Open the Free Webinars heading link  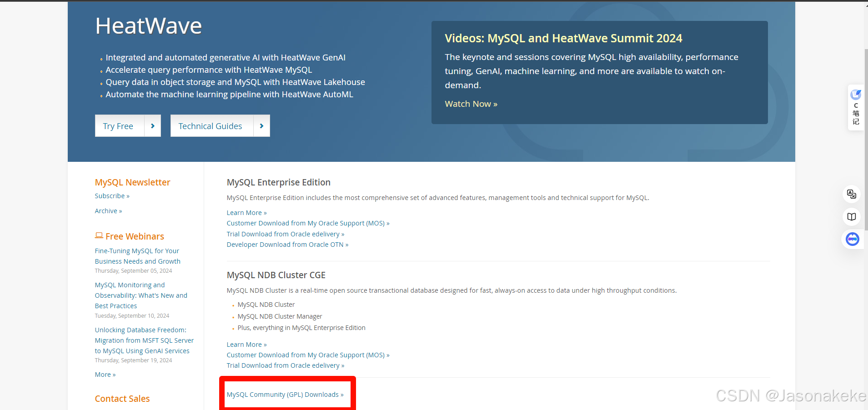[135, 236]
